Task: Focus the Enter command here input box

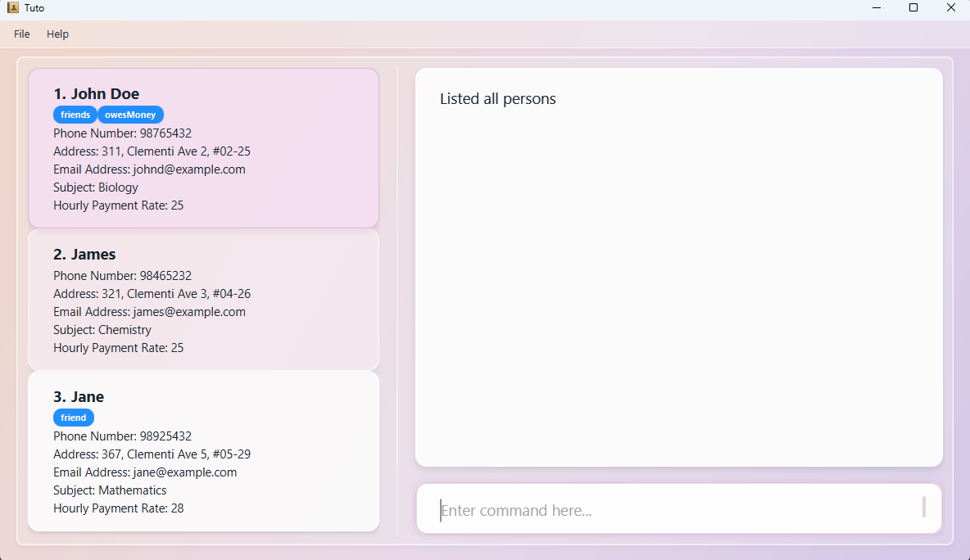Action: point(678,510)
